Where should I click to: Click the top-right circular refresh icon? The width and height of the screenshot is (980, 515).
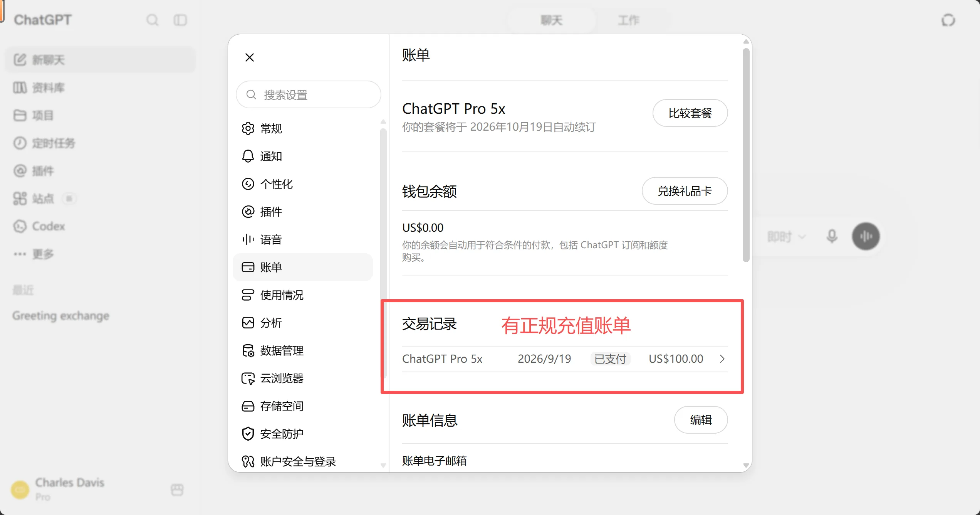pyautogui.click(x=948, y=20)
